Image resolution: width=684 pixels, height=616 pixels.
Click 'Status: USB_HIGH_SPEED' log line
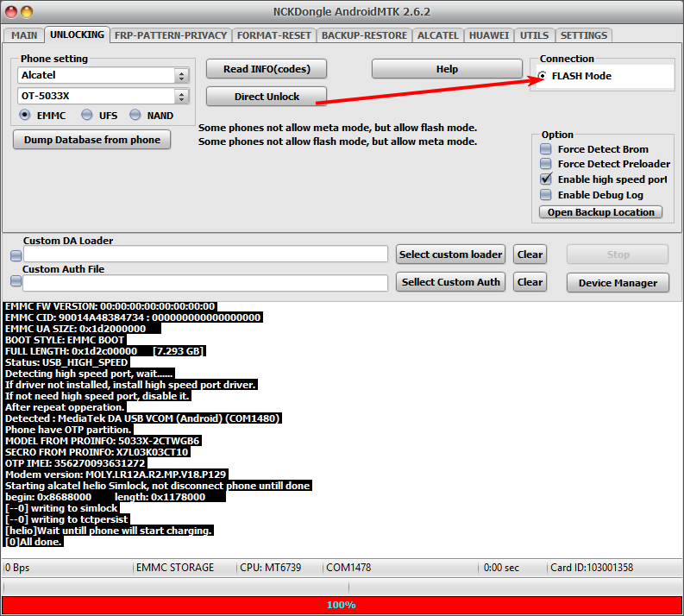(66, 362)
